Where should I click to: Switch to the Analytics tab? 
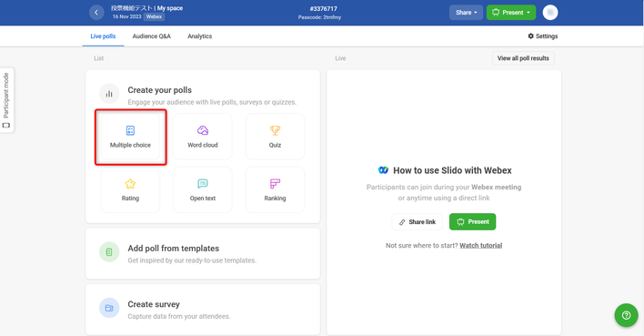pyautogui.click(x=199, y=36)
